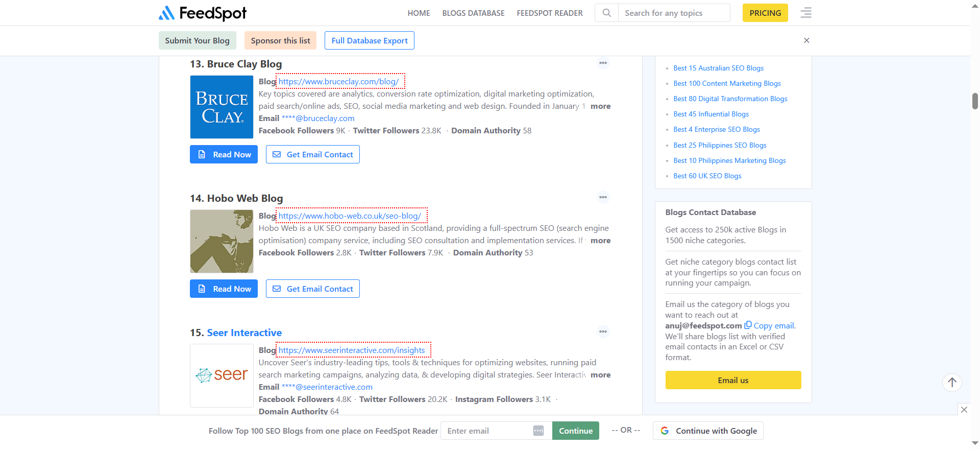Screen dimensions: 980x449
Task: Click the 14. Hobo Web Blog heading
Action: pyautogui.click(x=236, y=198)
